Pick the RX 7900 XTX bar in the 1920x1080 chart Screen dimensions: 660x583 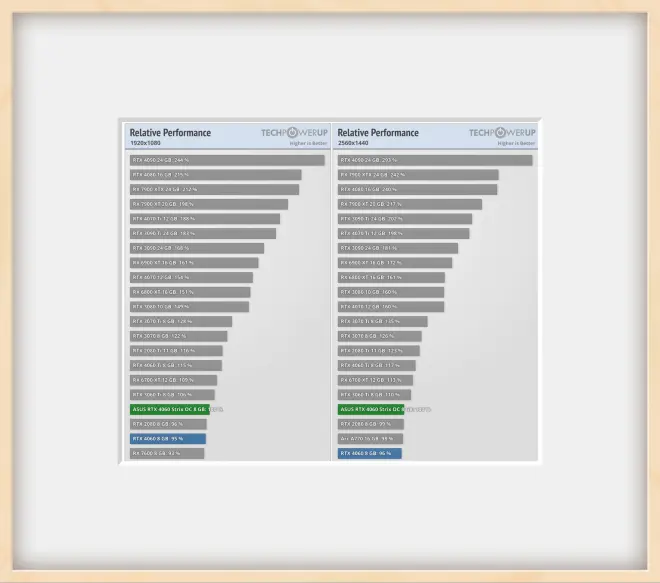point(214,189)
